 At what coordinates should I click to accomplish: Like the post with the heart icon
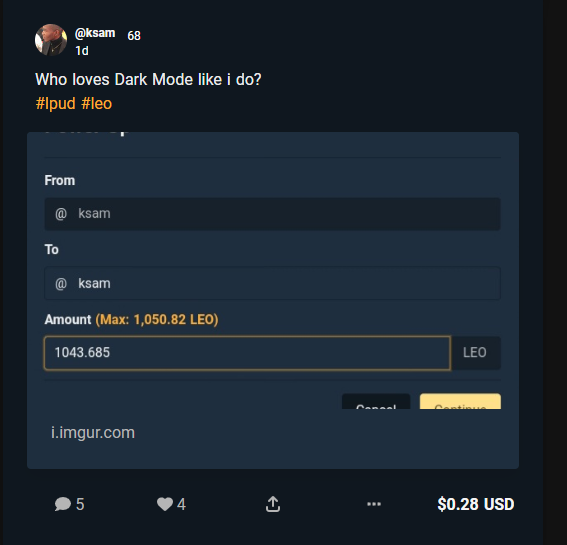click(x=165, y=504)
